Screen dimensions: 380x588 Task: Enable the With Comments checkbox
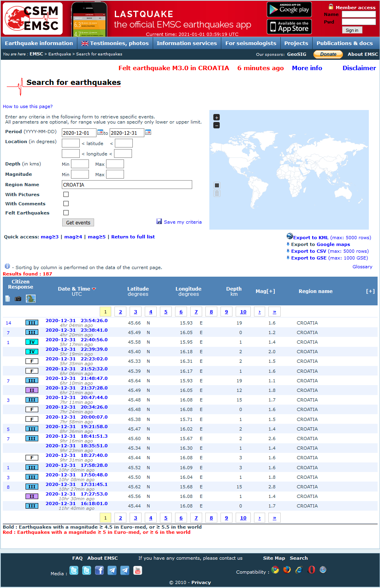(66, 204)
